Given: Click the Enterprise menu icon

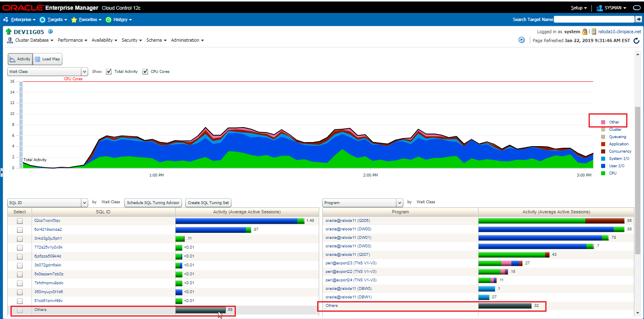Looking at the screenshot, I should click(x=6, y=19).
